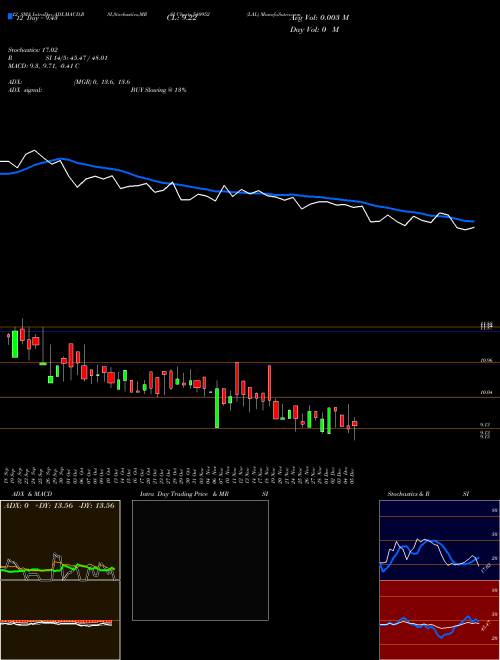
Task: Click the last red candlestick on the chart
Action: 355,423
